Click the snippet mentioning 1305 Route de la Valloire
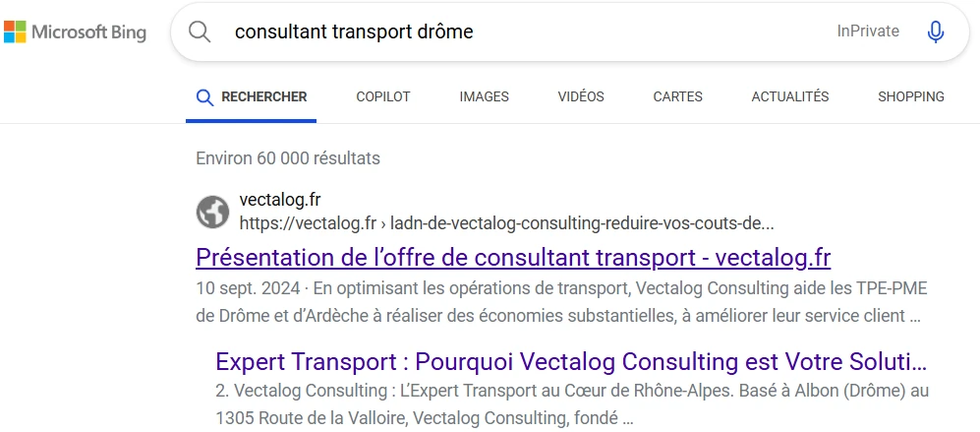This screenshot has width=980, height=432. click(571, 403)
